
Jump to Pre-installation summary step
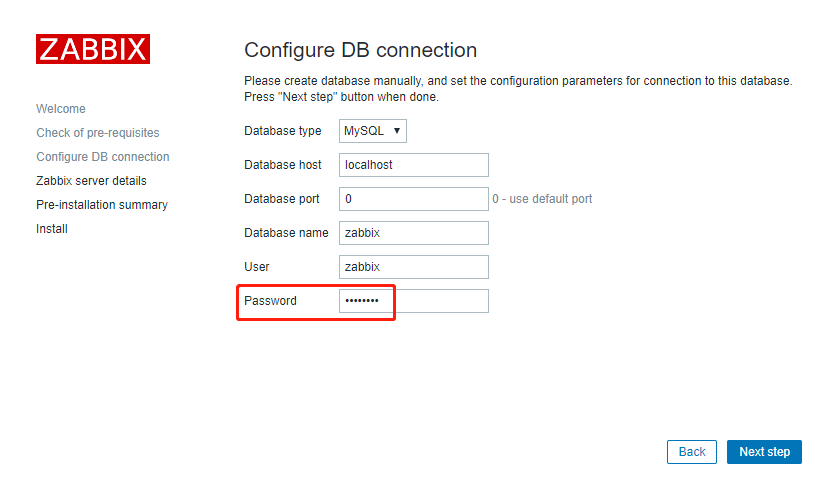[102, 205]
